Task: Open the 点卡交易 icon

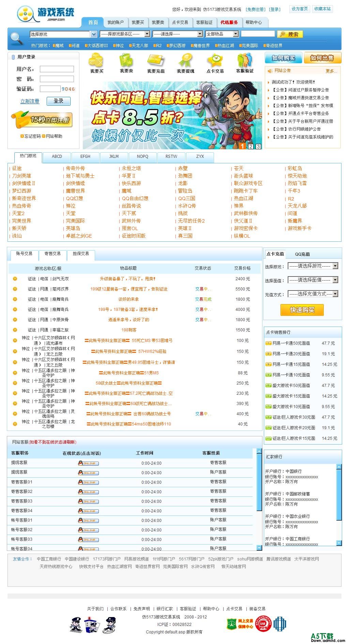Action: pyautogui.click(x=215, y=60)
